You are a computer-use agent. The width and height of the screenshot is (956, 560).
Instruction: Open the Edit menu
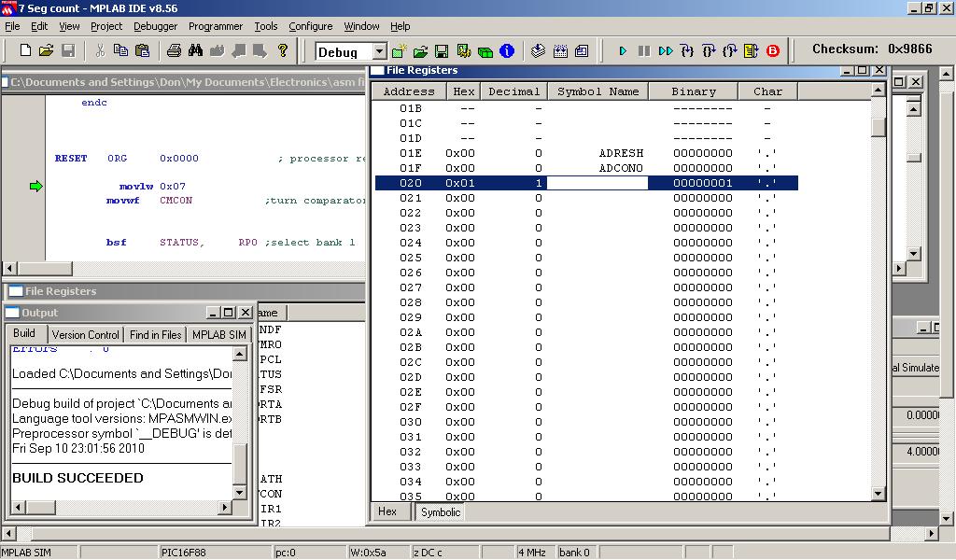click(39, 26)
